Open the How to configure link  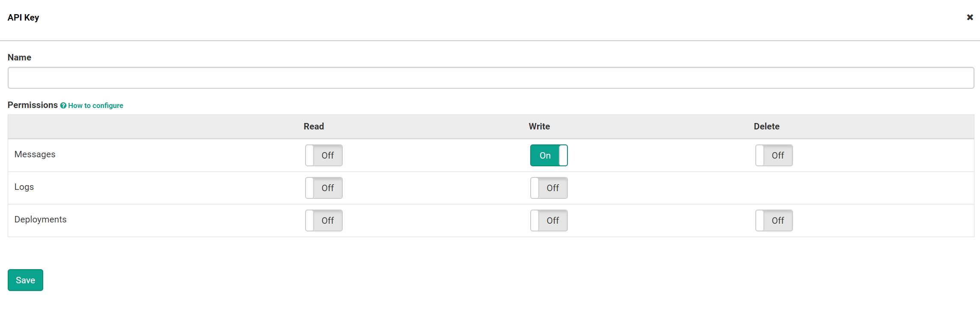point(95,105)
